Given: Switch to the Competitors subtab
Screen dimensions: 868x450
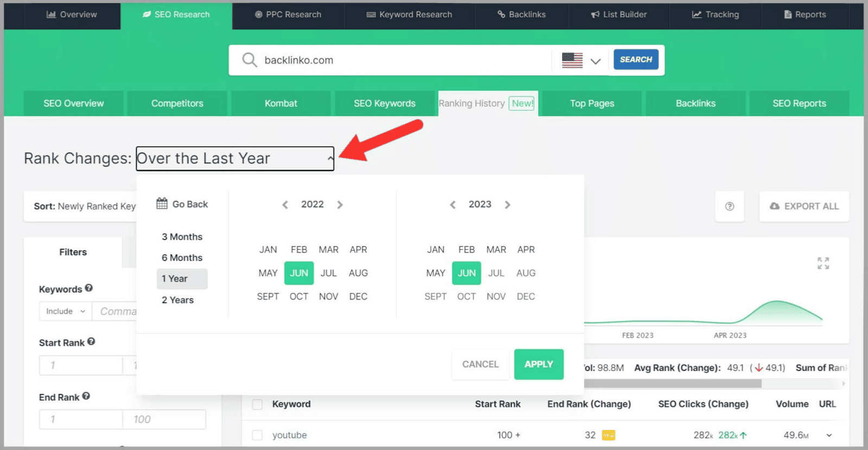Looking at the screenshot, I should point(177,104).
